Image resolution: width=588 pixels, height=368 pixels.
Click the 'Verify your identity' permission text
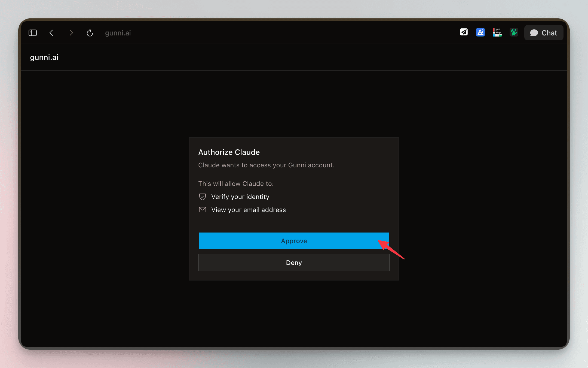[240, 197]
